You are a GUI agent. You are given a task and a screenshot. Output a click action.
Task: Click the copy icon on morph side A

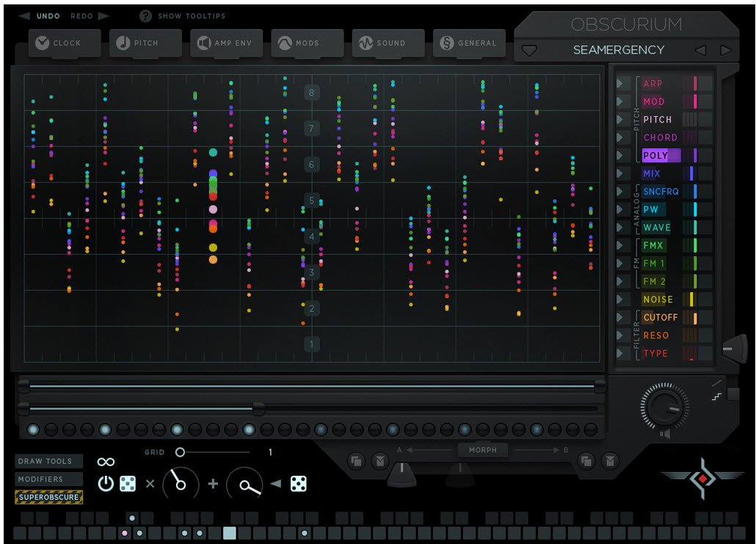pos(356,462)
